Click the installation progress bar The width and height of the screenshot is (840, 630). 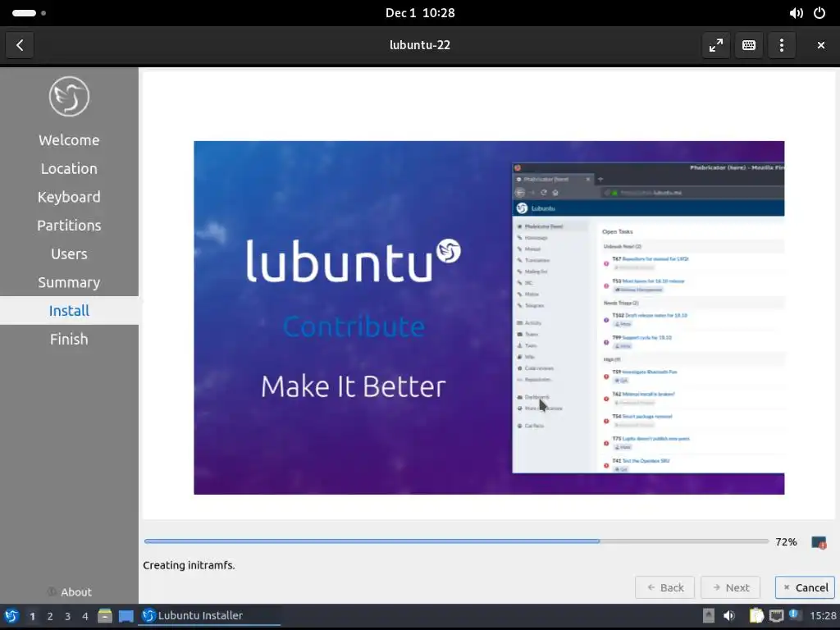[456, 541]
